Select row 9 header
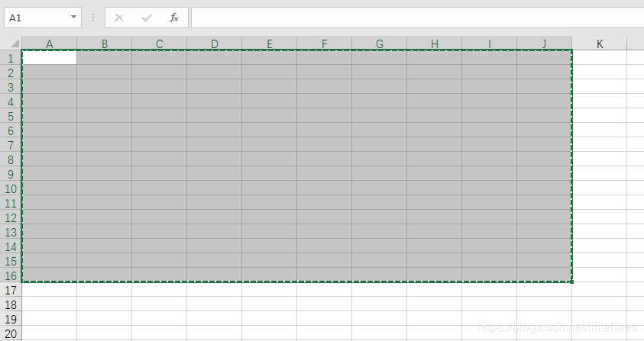 click(x=11, y=174)
